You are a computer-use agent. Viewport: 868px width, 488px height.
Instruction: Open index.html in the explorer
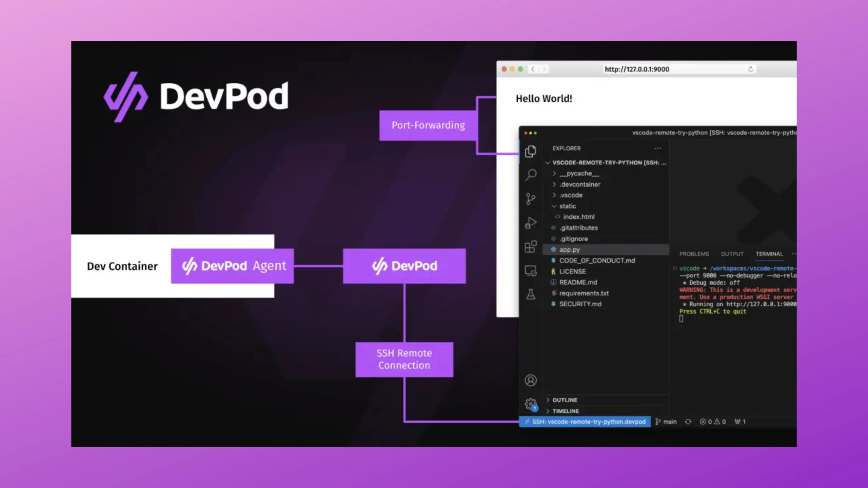pos(606,217)
